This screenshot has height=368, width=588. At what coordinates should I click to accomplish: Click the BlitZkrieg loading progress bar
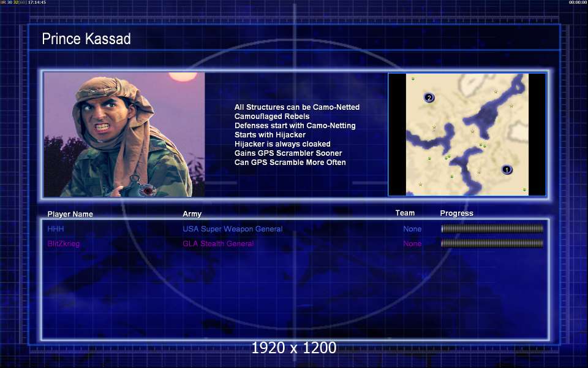(x=492, y=243)
